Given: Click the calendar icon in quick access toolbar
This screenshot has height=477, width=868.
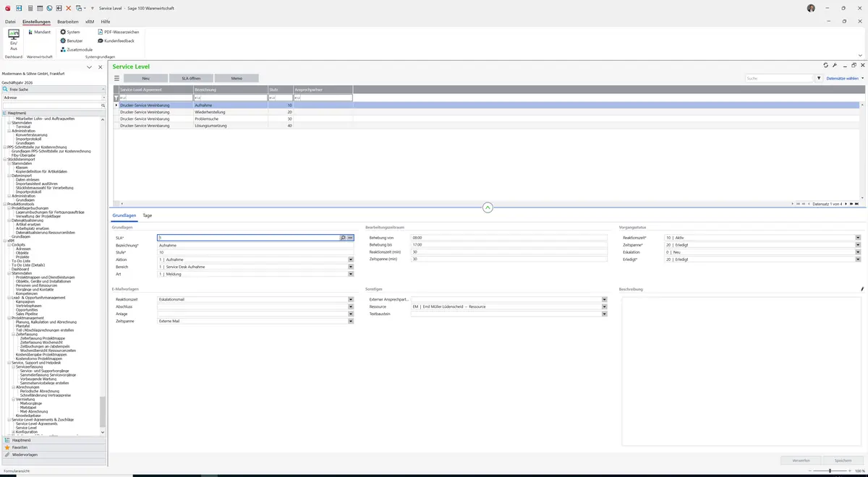Looking at the screenshot, I should [x=39, y=8].
